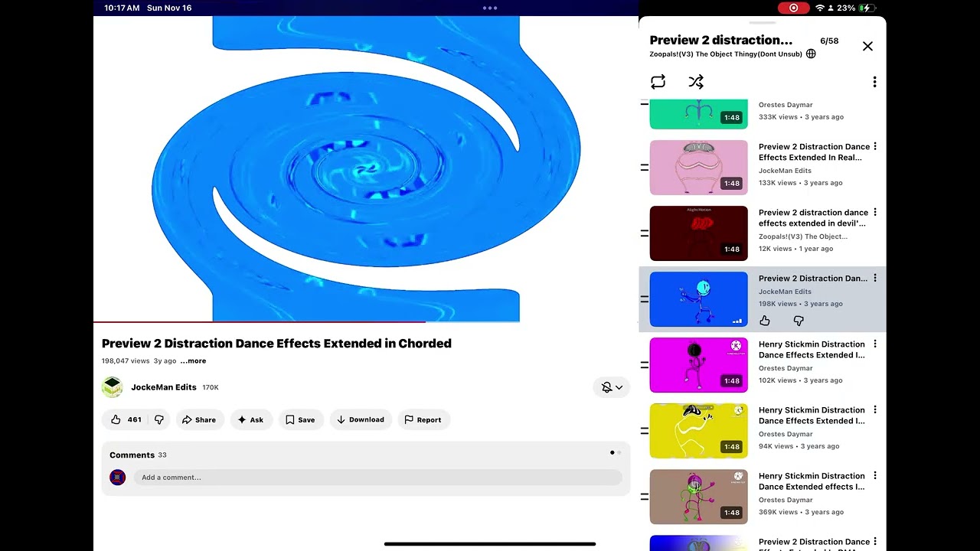Open the iPad multitasking three-dot menu
Image resolution: width=980 pixels, height=551 pixels.
coord(490,8)
